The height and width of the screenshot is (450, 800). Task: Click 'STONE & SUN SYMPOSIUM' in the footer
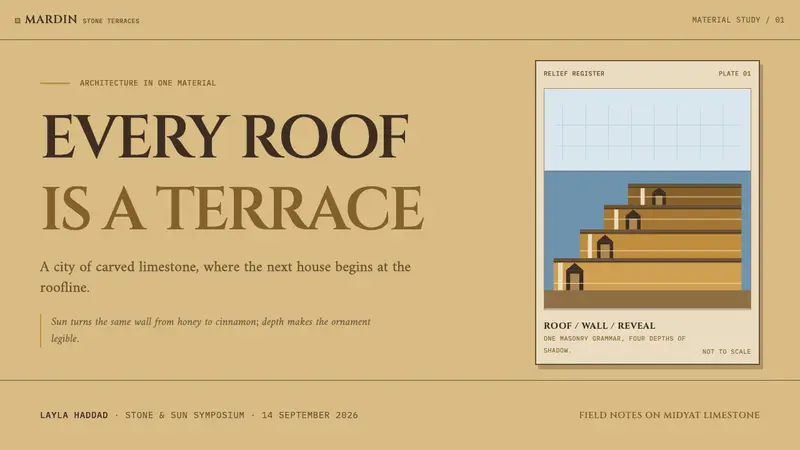pyautogui.click(x=185, y=415)
